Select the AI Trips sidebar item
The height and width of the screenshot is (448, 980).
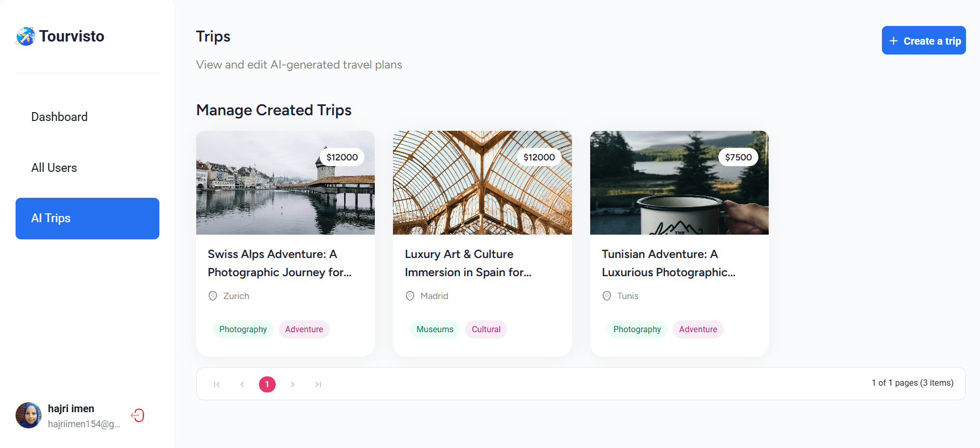[x=87, y=219]
